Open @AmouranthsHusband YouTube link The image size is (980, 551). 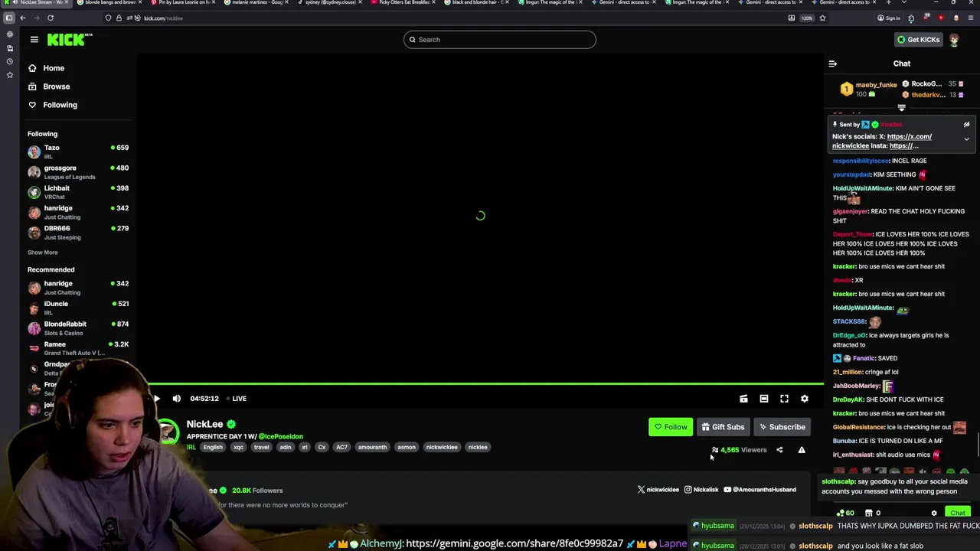[x=759, y=490]
